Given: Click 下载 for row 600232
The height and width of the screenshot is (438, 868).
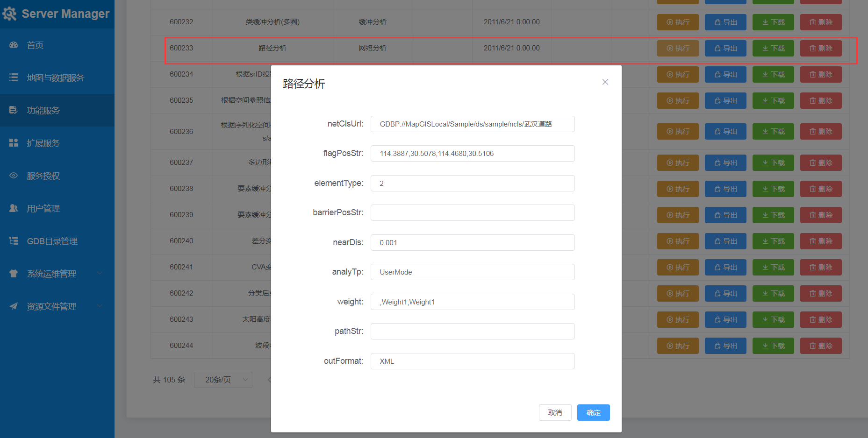Looking at the screenshot, I should click(773, 22).
